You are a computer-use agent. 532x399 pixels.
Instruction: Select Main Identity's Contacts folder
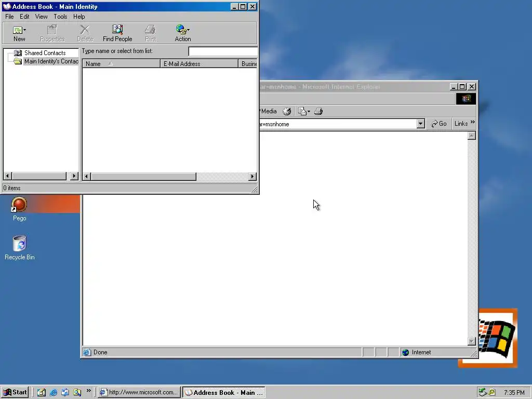[51, 61]
